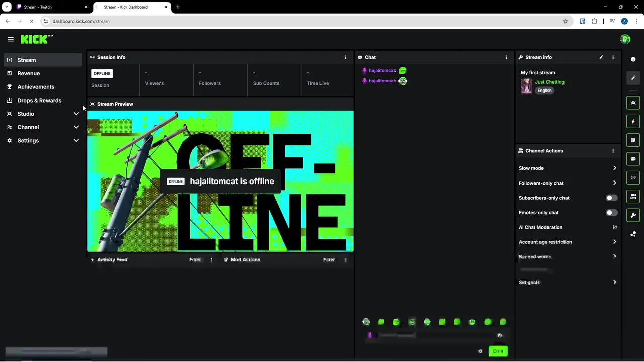The image size is (644, 362).
Task: Edit stream info with pencil icon
Action: point(601,57)
